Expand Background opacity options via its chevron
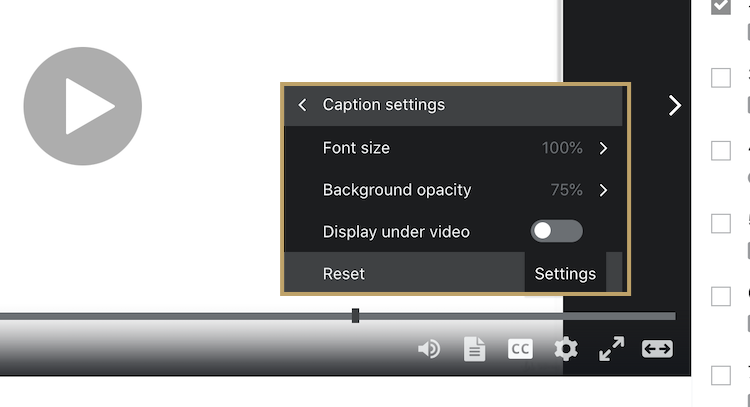The width and height of the screenshot is (750, 407). (x=603, y=190)
